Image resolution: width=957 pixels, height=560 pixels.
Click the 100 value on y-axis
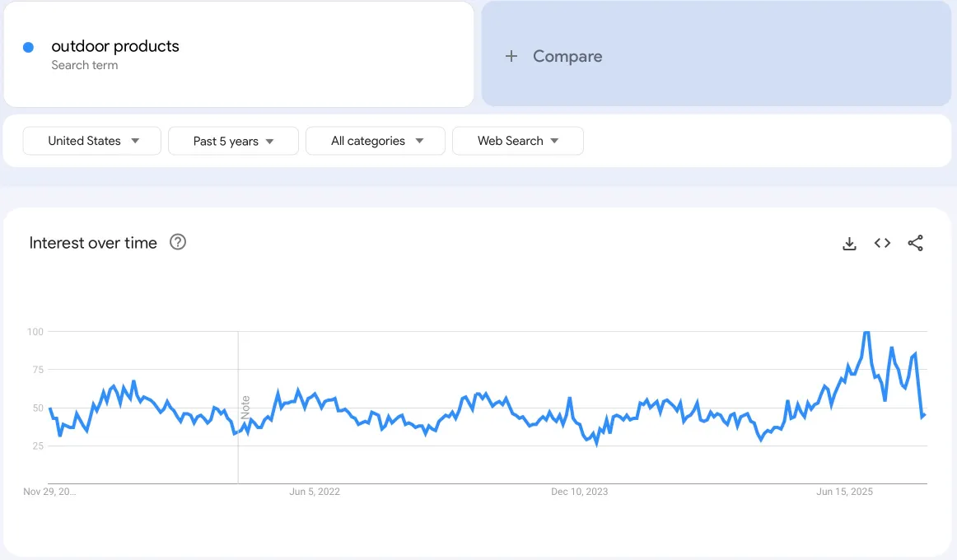[x=35, y=332]
